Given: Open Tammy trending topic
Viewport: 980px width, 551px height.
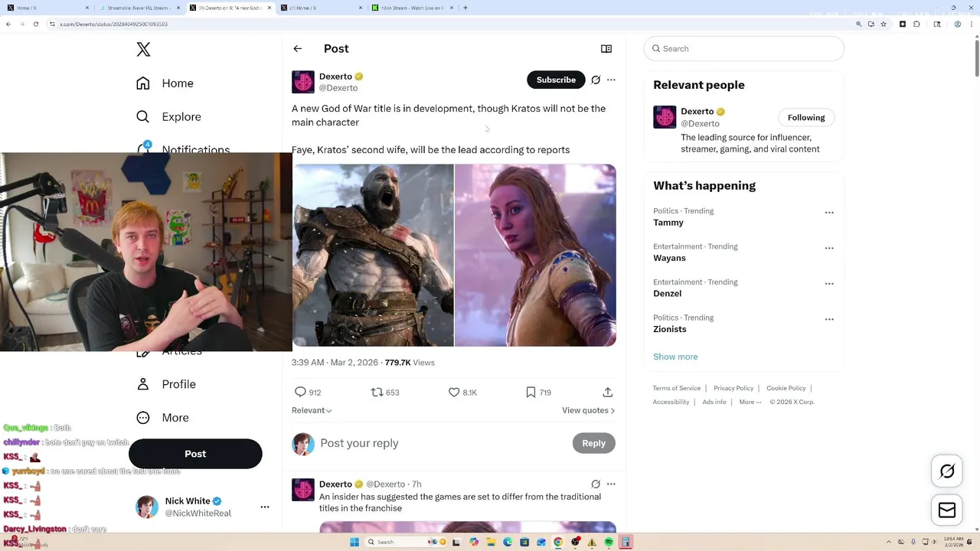Looking at the screenshot, I should click(x=668, y=223).
